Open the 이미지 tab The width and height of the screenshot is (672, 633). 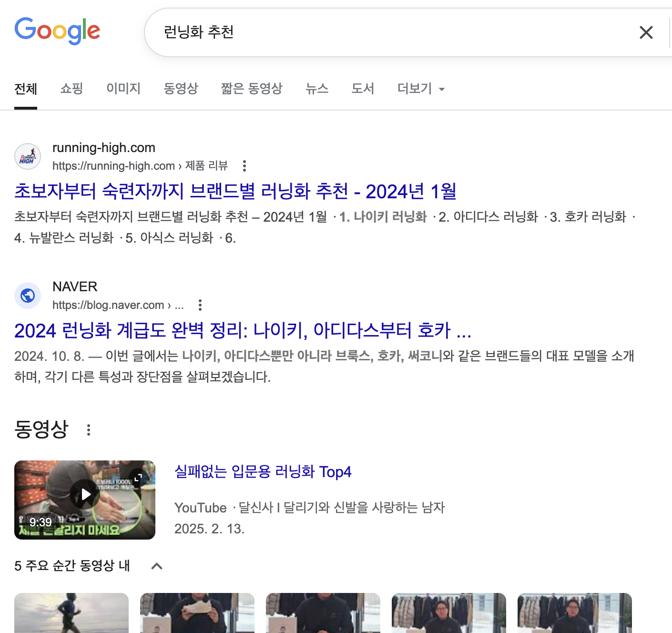coord(123,89)
